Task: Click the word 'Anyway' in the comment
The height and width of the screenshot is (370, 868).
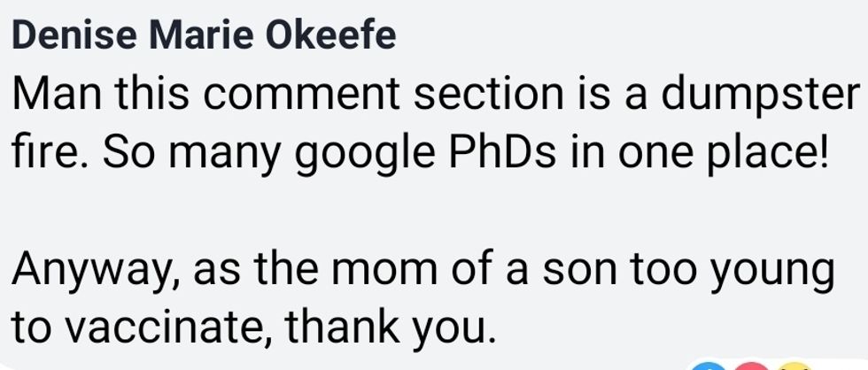Action: tap(90, 269)
